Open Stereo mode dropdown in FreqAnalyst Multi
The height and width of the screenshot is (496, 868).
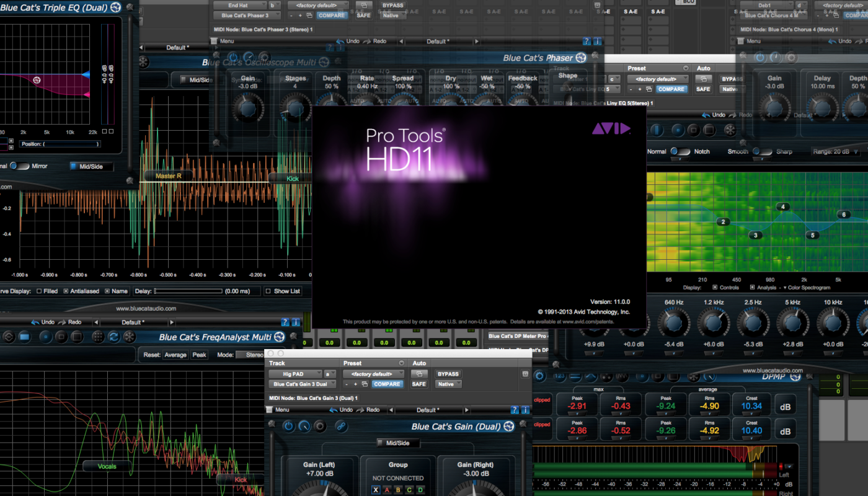[x=250, y=355]
